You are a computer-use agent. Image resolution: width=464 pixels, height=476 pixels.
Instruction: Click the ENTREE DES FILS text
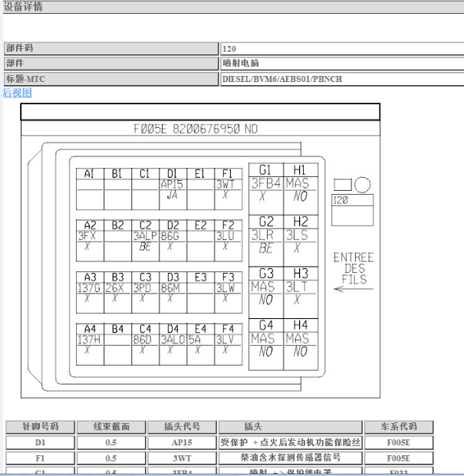click(354, 268)
